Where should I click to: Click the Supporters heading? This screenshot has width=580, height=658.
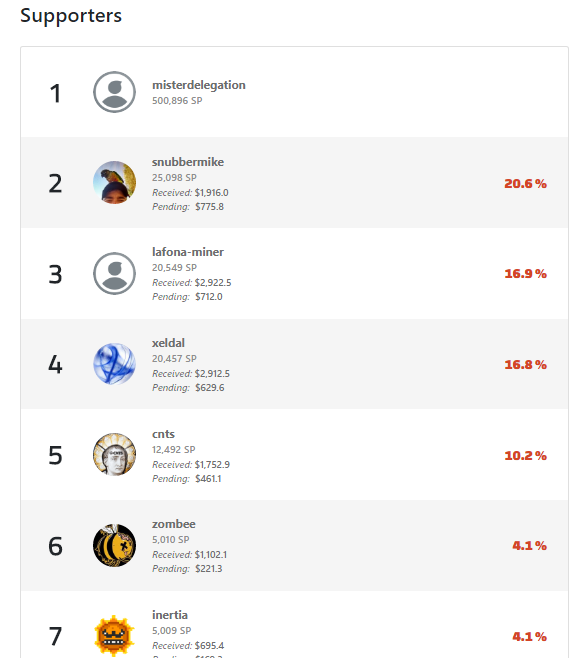[71, 16]
